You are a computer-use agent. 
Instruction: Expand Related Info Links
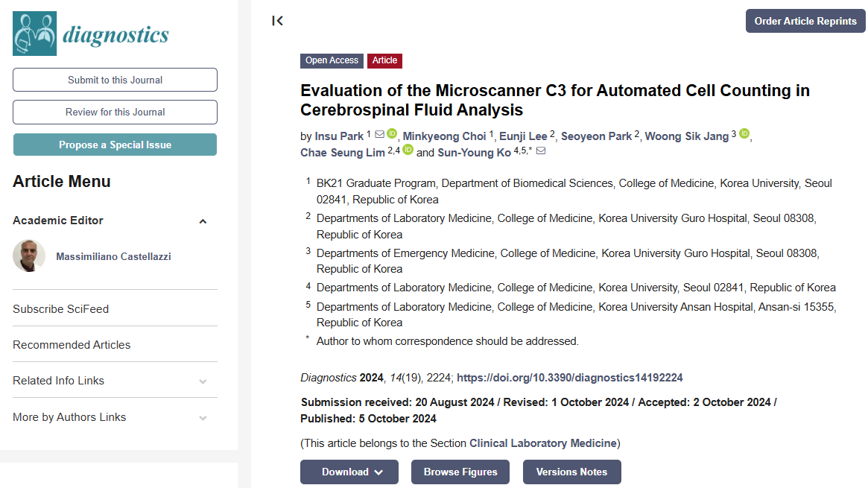tap(203, 381)
